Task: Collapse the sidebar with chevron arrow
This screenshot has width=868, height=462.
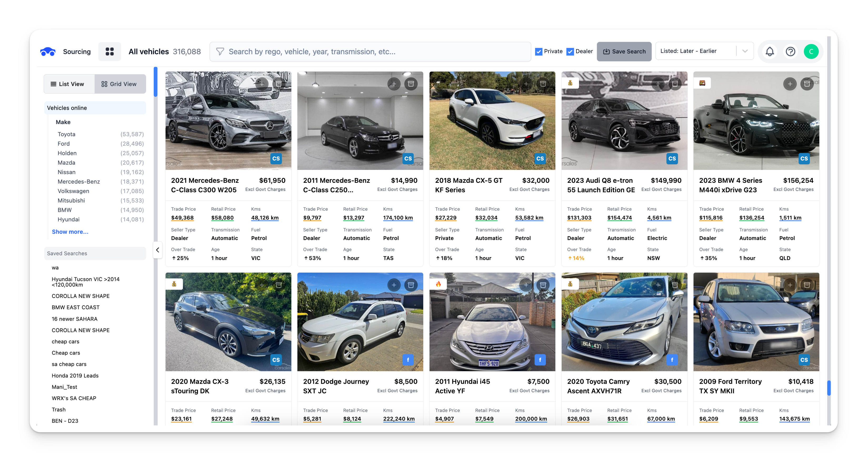Action: pos(157,250)
